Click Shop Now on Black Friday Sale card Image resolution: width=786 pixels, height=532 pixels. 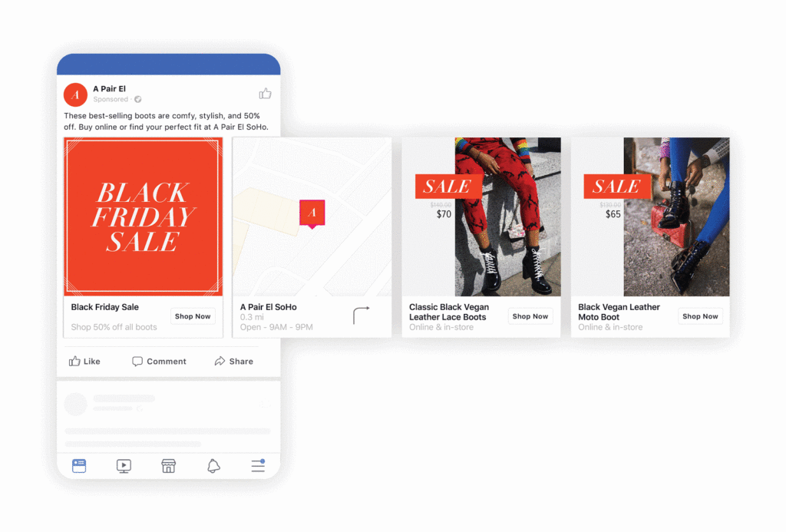click(193, 316)
